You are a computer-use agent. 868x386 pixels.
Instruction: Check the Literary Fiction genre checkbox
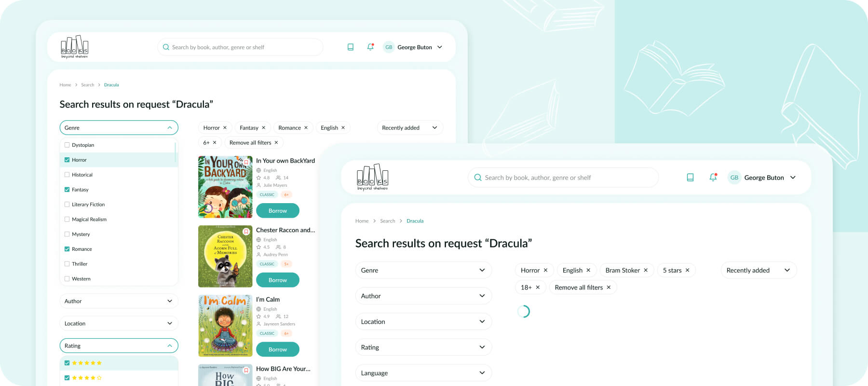pyautogui.click(x=67, y=205)
